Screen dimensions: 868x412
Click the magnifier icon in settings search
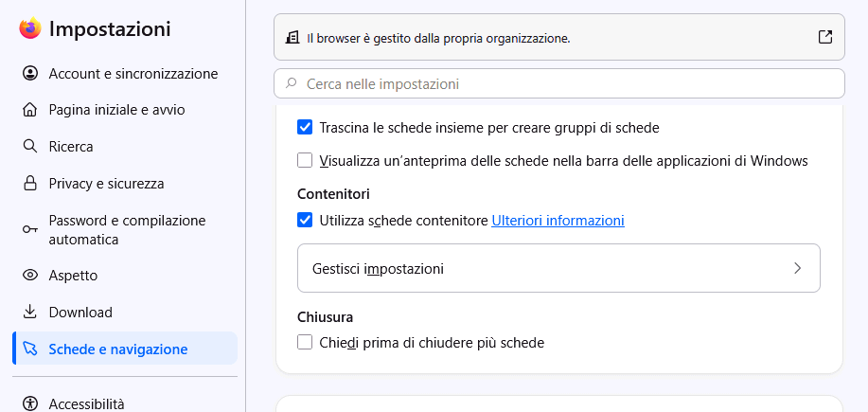(291, 83)
